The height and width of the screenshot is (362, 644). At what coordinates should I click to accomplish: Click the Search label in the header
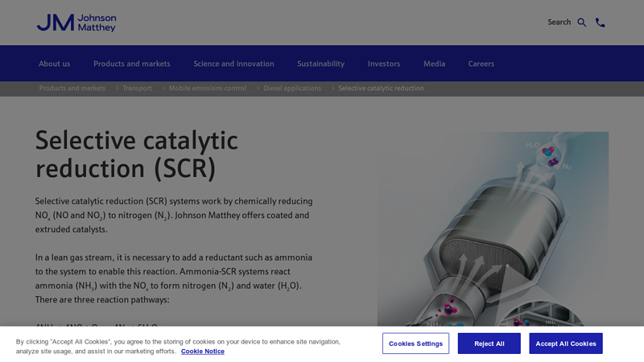pos(559,23)
